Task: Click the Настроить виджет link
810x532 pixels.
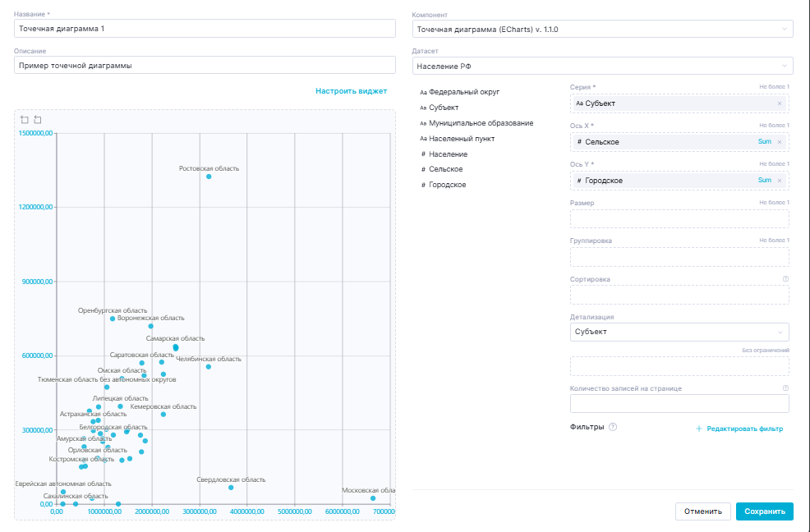Action: [x=351, y=91]
